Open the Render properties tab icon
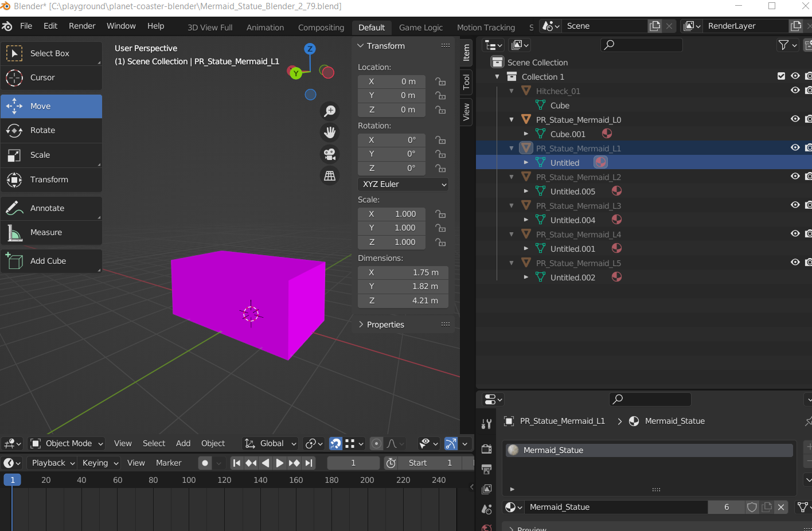The image size is (812, 531). pos(486,449)
